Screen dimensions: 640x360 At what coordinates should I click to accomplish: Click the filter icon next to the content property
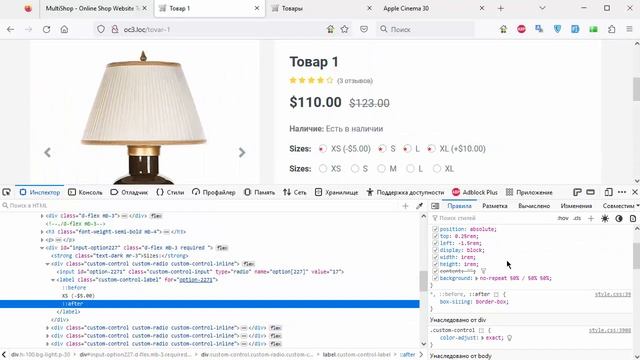pos(484,271)
